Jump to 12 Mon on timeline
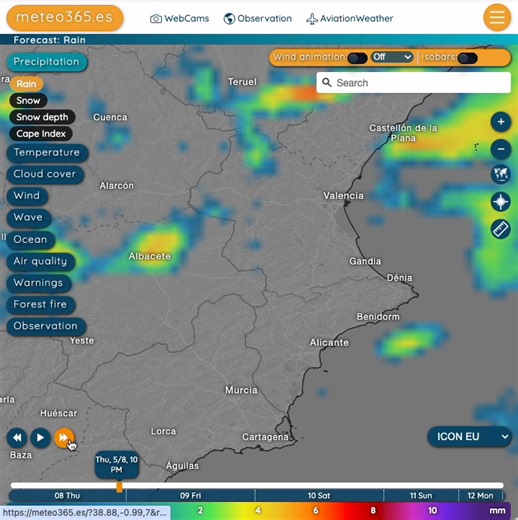Image resolution: width=518 pixels, height=520 pixels. [480, 496]
